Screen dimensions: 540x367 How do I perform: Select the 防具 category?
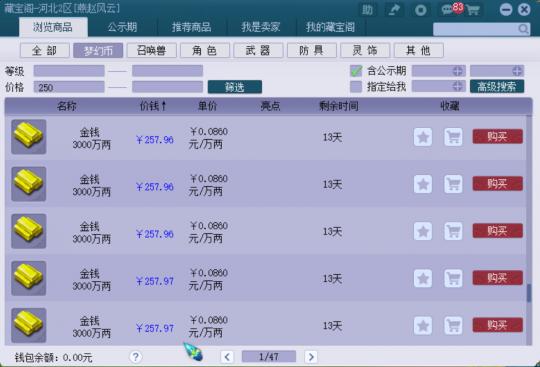[312, 51]
